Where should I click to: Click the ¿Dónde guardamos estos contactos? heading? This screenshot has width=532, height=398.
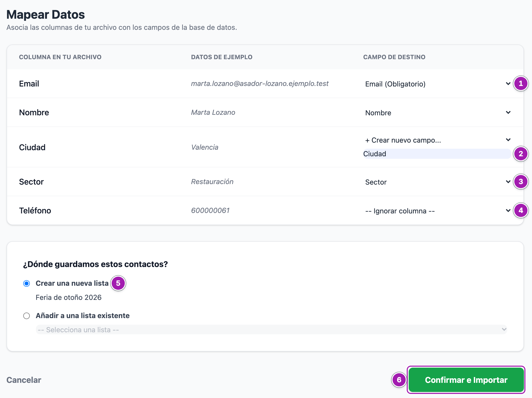pos(95,264)
